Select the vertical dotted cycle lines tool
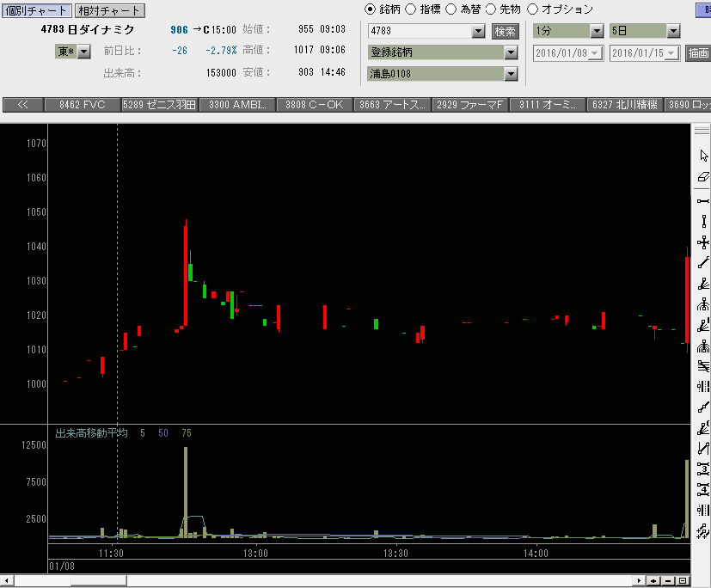Screen dimensions: 711x588 click(703, 387)
